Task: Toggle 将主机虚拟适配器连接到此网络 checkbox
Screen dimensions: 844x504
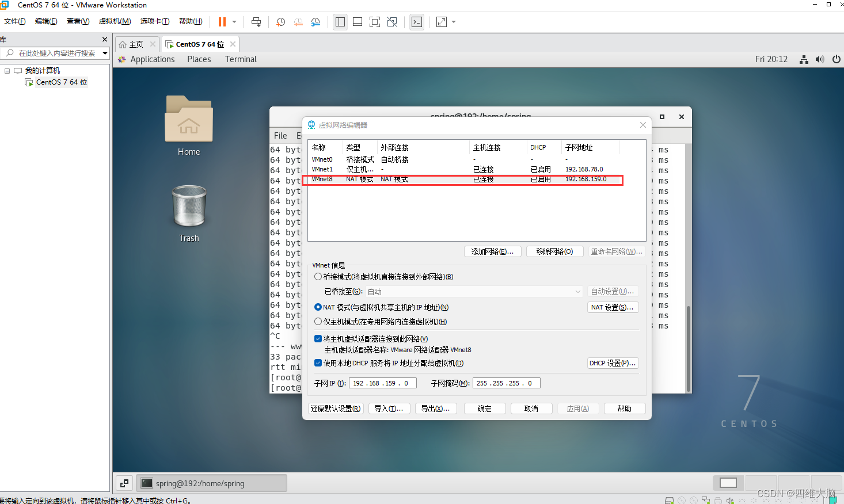Action: tap(318, 339)
